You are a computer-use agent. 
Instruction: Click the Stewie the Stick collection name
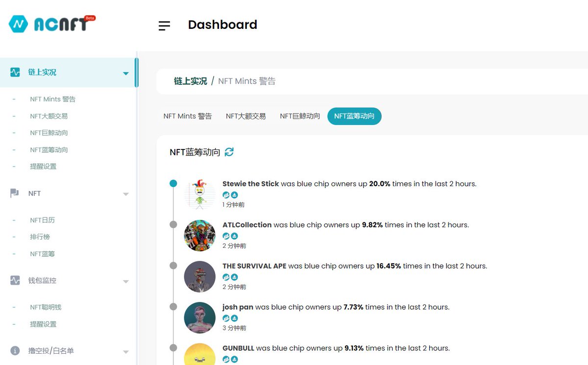coord(250,184)
